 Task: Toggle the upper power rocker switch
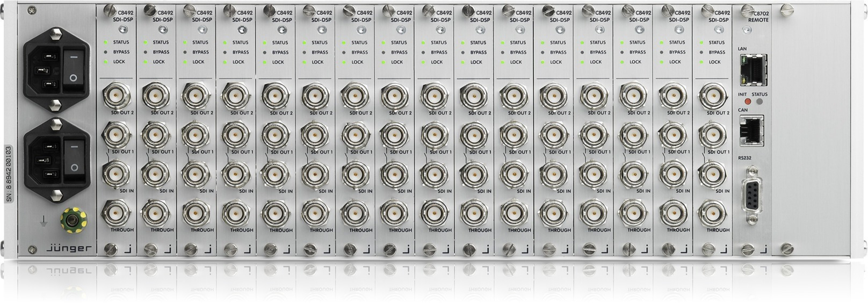tap(74, 69)
